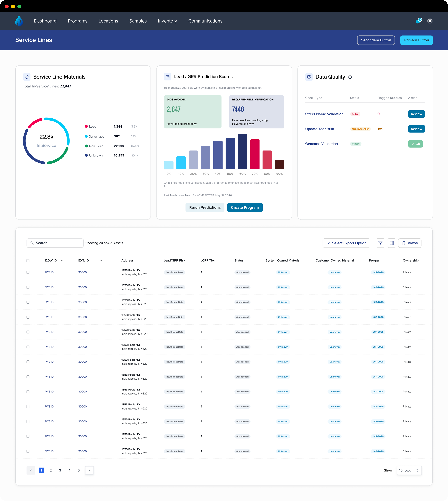Click the Failed status badge
The width and height of the screenshot is (448, 501).
(x=355, y=114)
